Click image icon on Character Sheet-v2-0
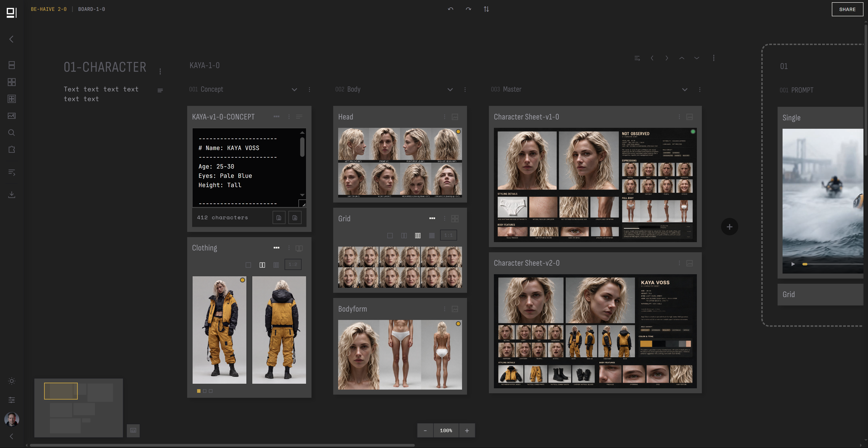868x448 pixels. (690, 263)
